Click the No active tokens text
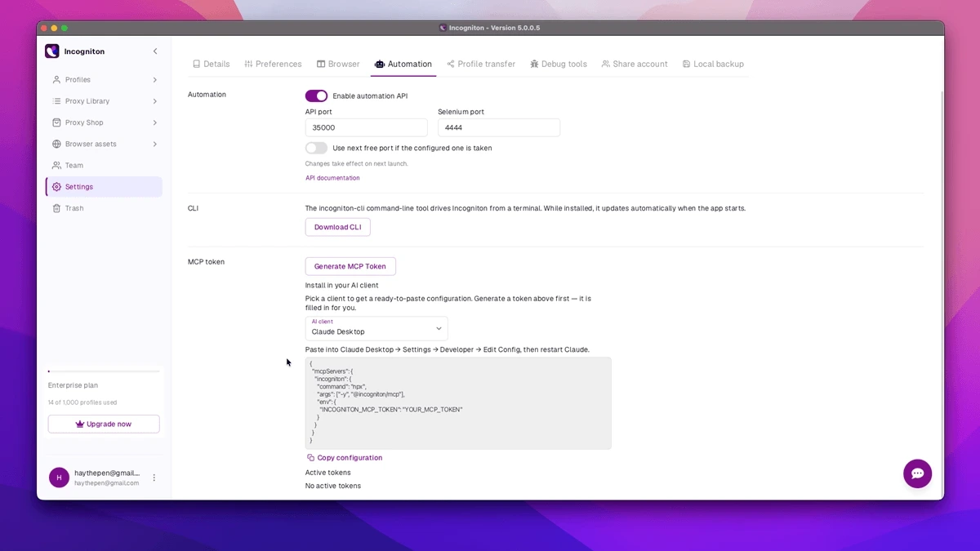 pyautogui.click(x=333, y=486)
